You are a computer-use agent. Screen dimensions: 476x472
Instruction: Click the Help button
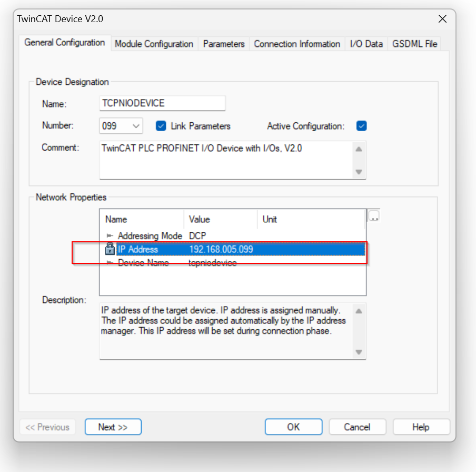[x=421, y=427]
